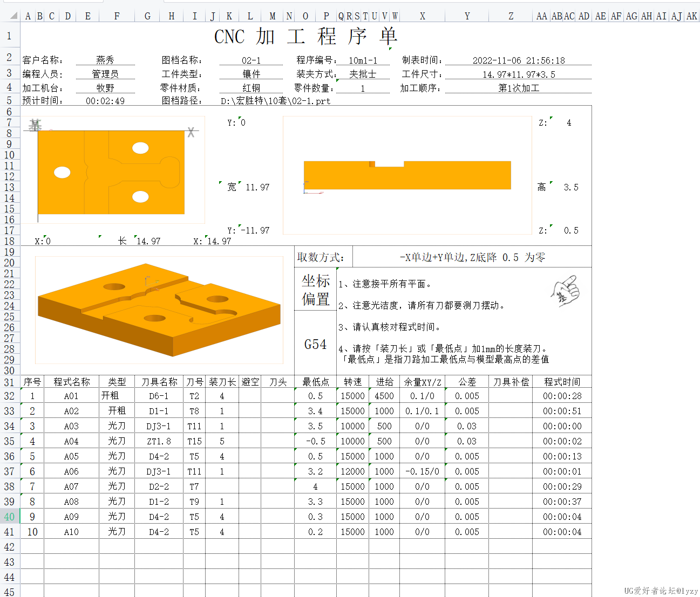700x597 pixels.
Task: Click the program time cell '00:00:51'
Action: (x=562, y=411)
